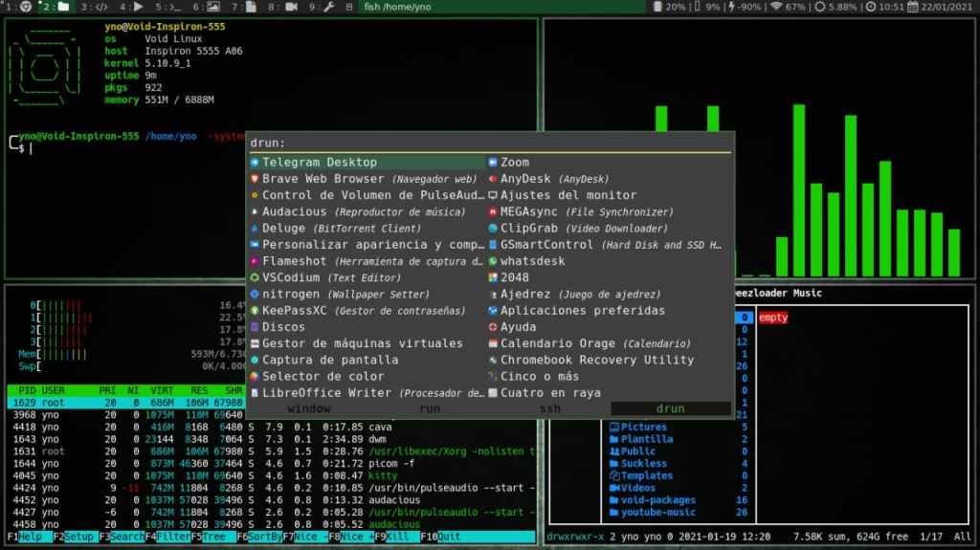
Task: Start the whatsdesk application
Action: [x=532, y=261]
